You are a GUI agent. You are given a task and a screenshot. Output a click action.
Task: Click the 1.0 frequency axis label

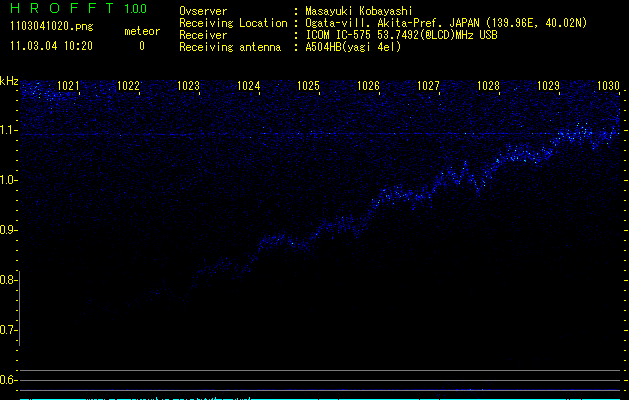pyautogui.click(x=7, y=180)
